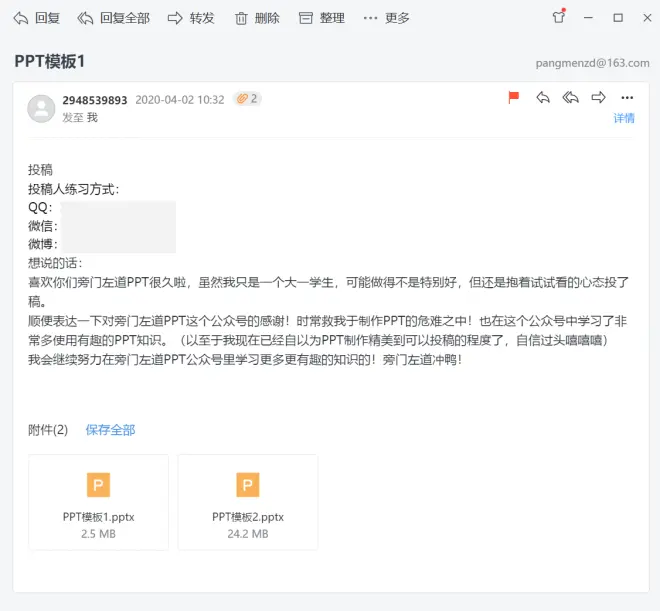Minimize the mail window
Image resolution: width=660 pixels, height=611 pixels.
(588, 18)
